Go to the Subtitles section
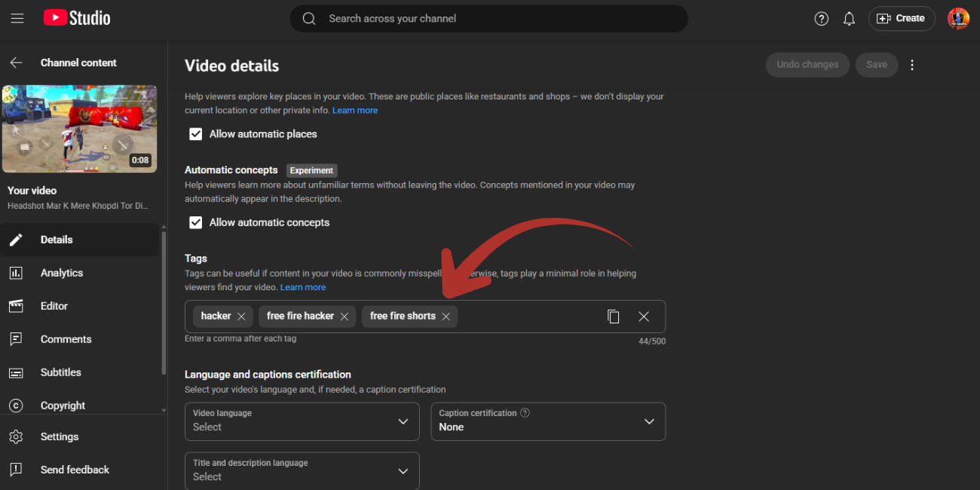 (60, 372)
